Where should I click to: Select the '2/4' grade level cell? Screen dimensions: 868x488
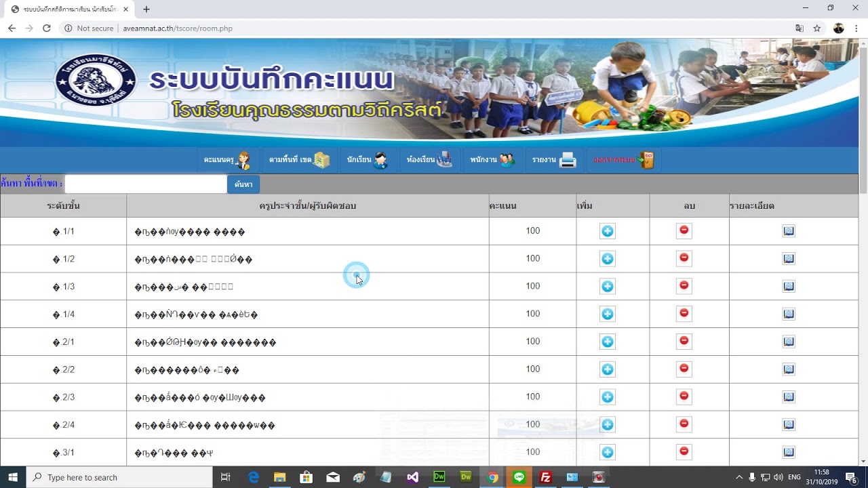tap(63, 425)
